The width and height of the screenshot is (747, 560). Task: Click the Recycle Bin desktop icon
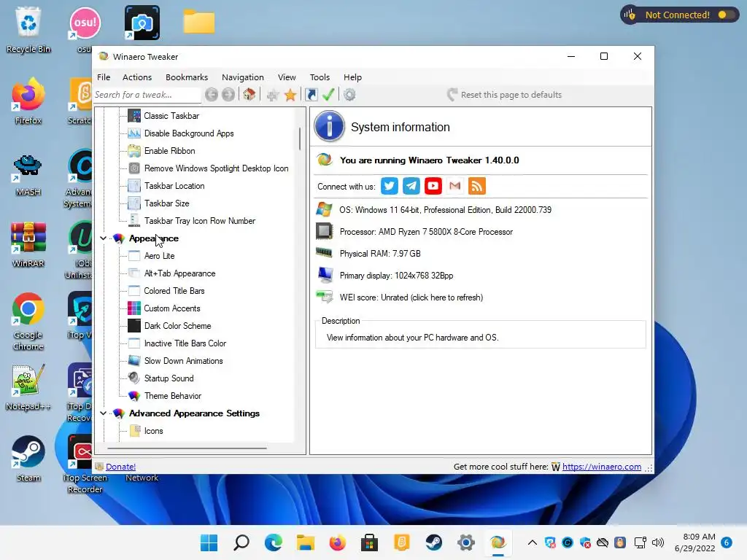(x=28, y=29)
